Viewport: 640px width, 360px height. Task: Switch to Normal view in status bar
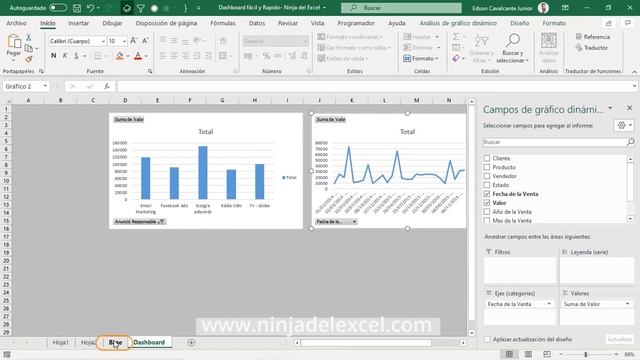pos(509,354)
